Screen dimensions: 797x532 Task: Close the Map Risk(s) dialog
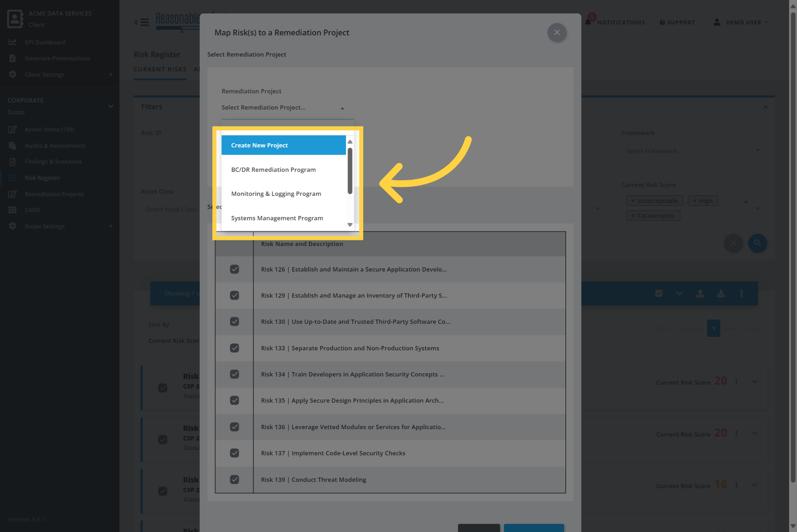click(557, 33)
